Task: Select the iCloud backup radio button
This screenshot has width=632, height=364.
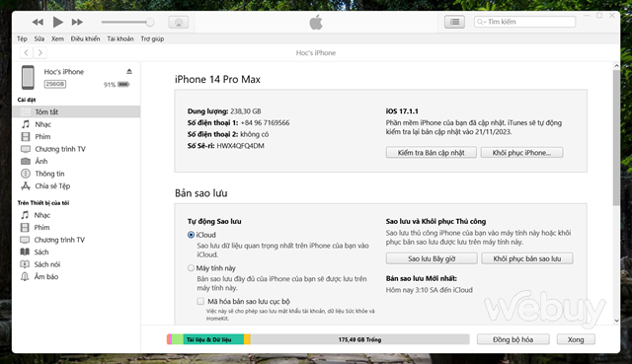Action: tap(191, 235)
